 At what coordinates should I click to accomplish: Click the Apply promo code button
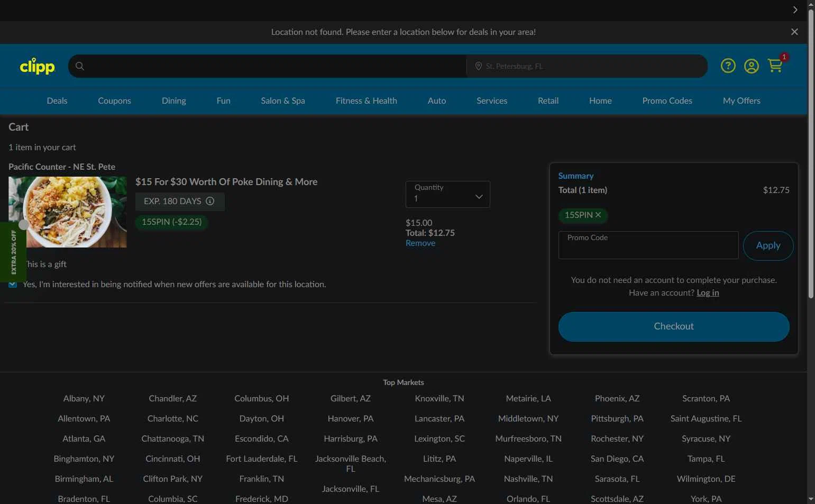768,245
